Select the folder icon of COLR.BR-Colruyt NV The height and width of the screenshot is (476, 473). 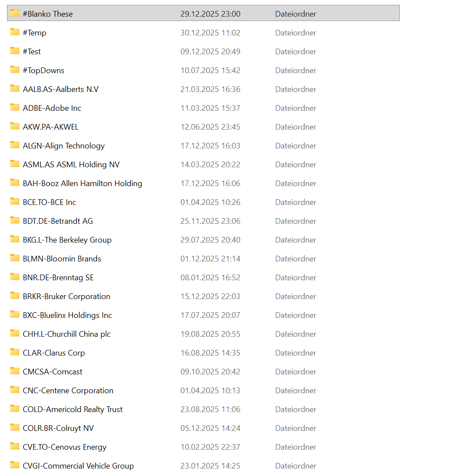pyautogui.click(x=15, y=428)
